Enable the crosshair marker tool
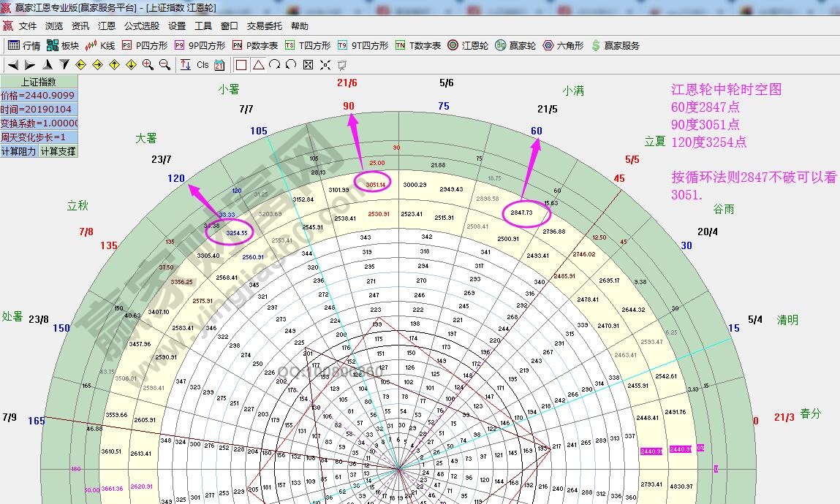Image resolution: width=840 pixels, height=504 pixels. pyautogui.click(x=324, y=64)
